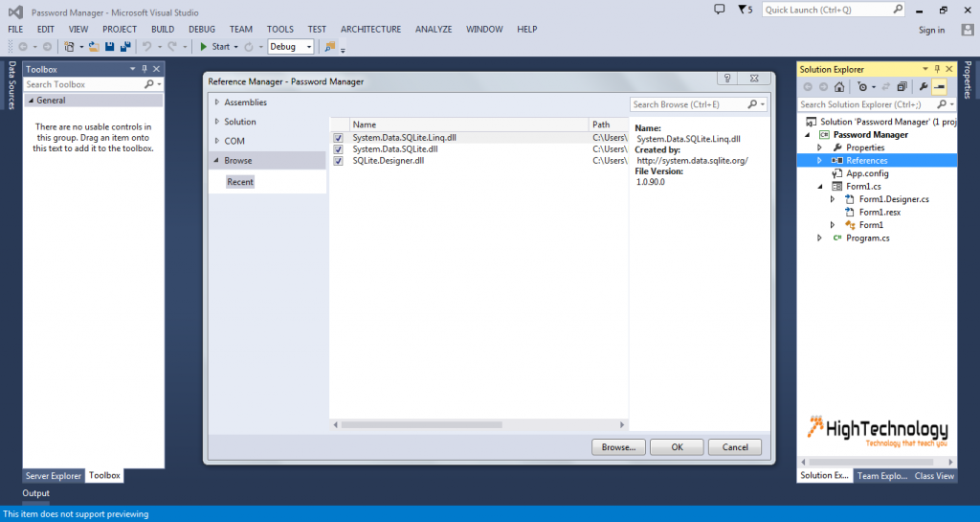Start debugging with the green Start arrow
The width and height of the screenshot is (980, 522).
coord(203,47)
